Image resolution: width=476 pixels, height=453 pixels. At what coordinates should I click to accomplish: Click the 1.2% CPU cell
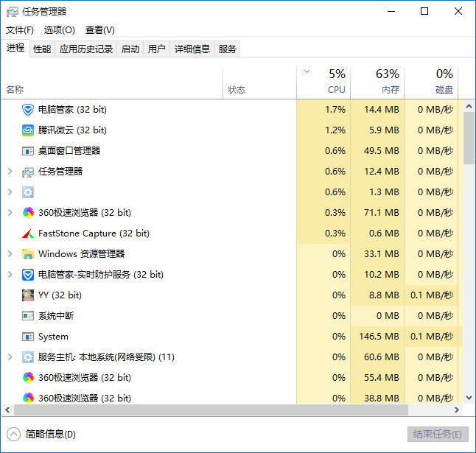(323, 130)
